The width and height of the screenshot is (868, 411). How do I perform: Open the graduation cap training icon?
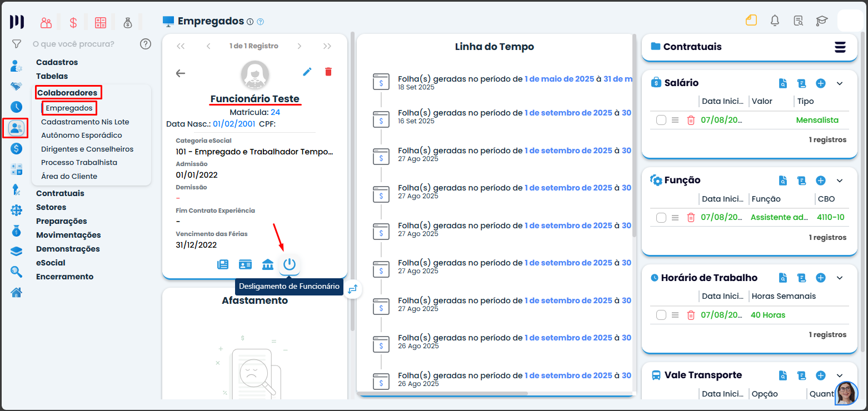822,21
